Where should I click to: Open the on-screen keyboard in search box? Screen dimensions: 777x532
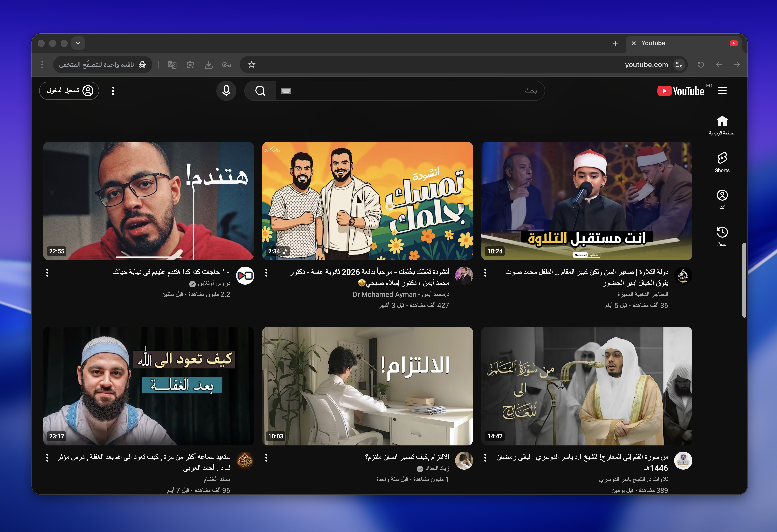(x=286, y=91)
